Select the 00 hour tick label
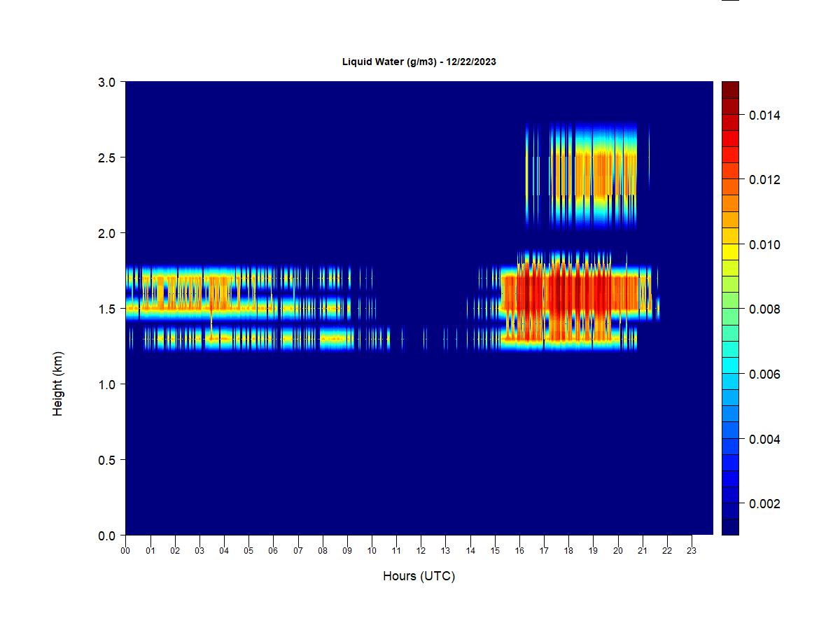Viewport: 840px width, 630px height. point(125,550)
